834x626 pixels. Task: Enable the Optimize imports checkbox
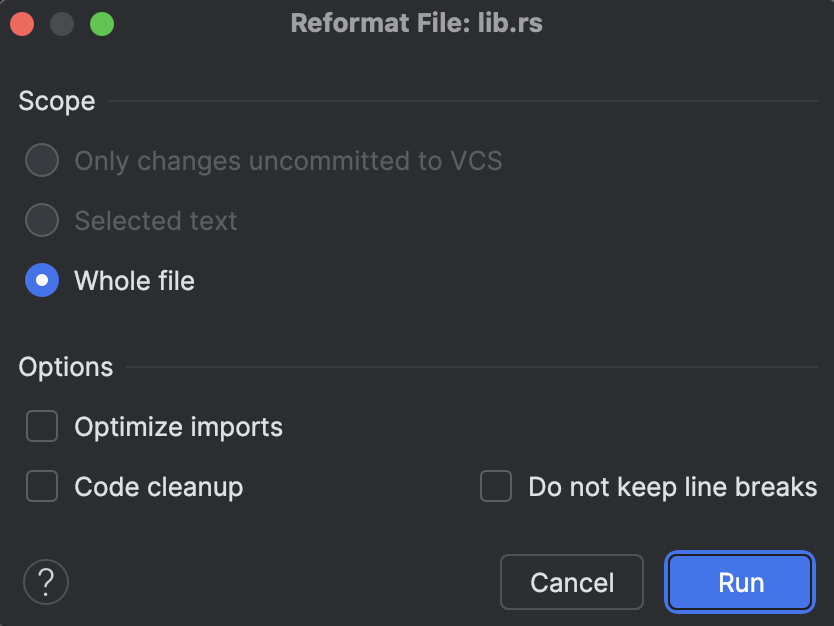pos(42,428)
